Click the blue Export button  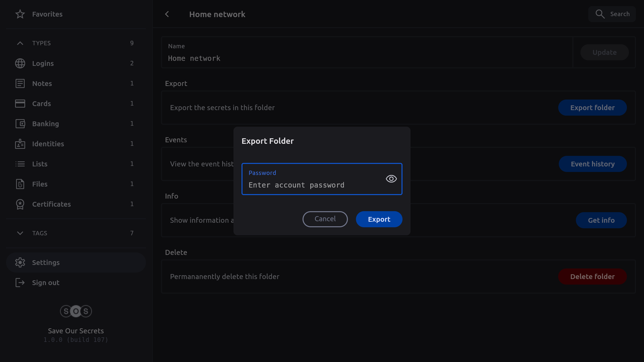pos(379,219)
